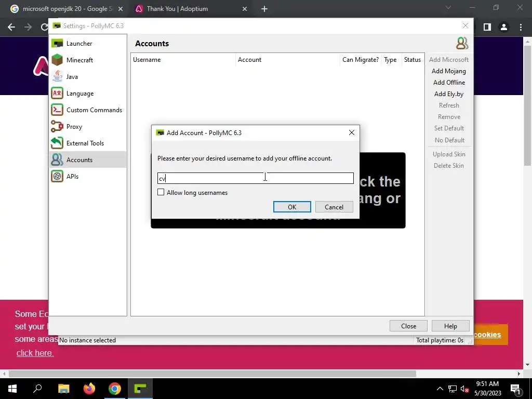Click the Remove account button
Image resolution: width=532 pixels, height=399 pixels.
(x=448, y=117)
